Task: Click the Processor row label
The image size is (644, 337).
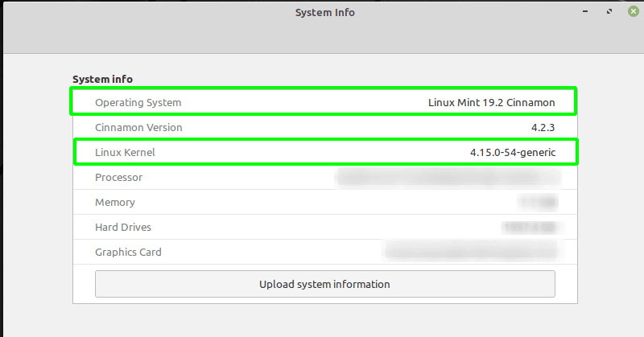Action: coord(118,177)
